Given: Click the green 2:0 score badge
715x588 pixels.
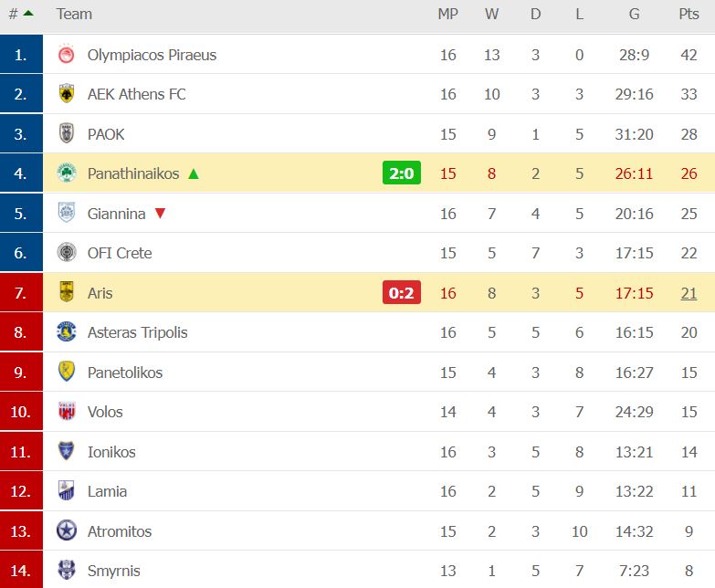Looking at the screenshot, I should [x=402, y=173].
